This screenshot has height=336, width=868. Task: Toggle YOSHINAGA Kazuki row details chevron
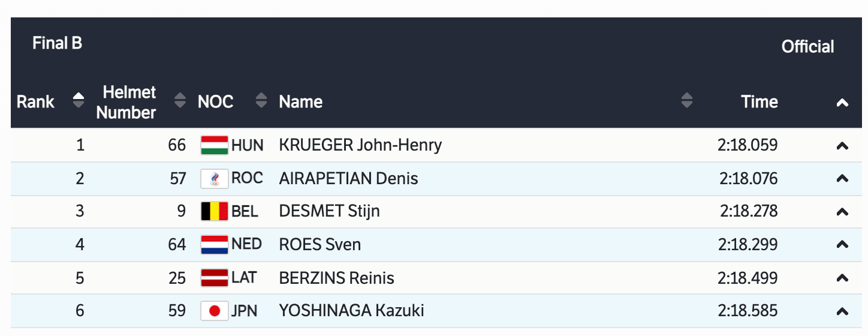point(842,311)
